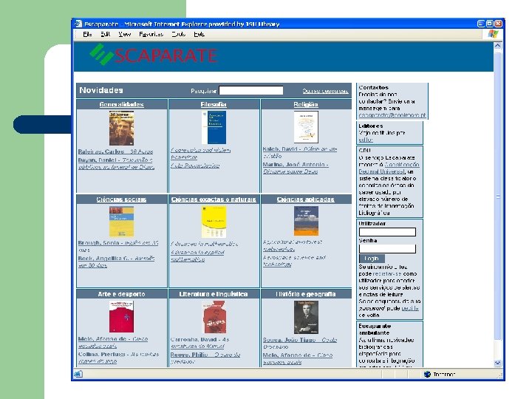The height and width of the screenshot is (399, 532).
Task: Click the Ciências aplicadas book cover
Action: pyautogui.click(x=306, y=221)
